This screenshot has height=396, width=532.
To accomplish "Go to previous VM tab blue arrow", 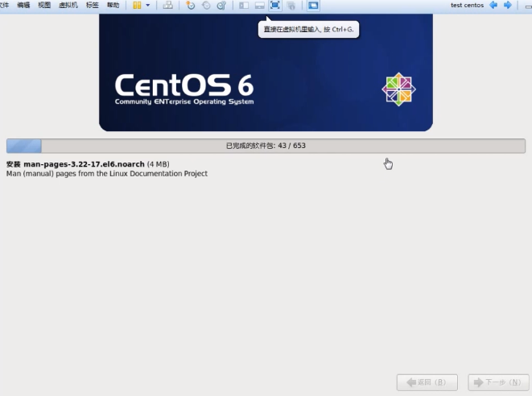I will 493,5.
